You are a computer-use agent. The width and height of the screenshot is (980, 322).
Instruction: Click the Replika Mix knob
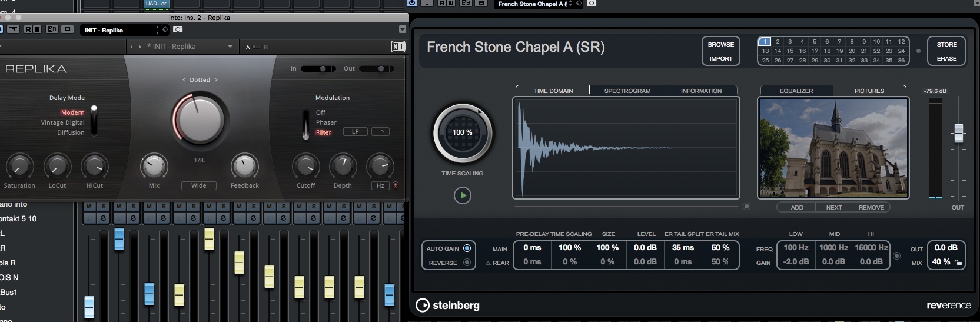(154, 167)
